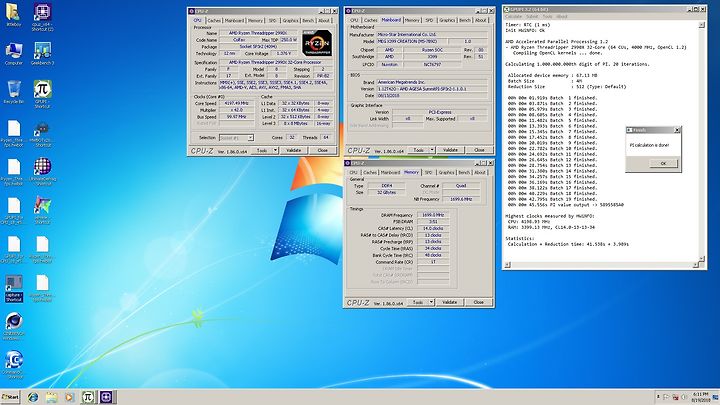Click the taskbar clock in system tray

point(700,397)
